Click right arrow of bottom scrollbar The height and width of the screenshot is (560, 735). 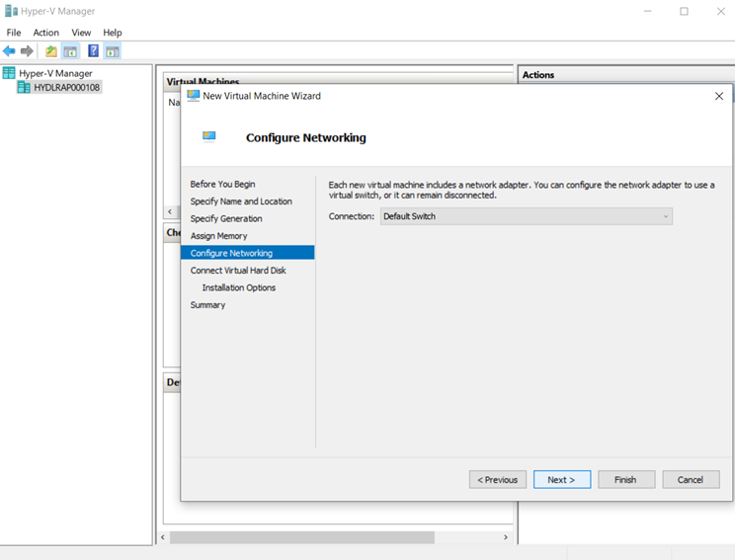[x=506, y=537]
